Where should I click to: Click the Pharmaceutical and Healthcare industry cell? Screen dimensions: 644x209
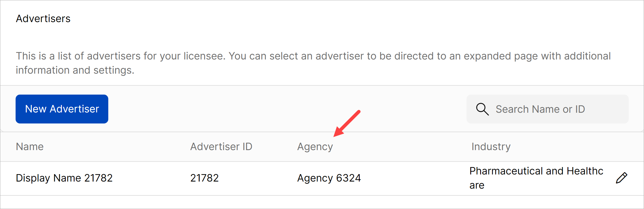click(x=536, y=178)
